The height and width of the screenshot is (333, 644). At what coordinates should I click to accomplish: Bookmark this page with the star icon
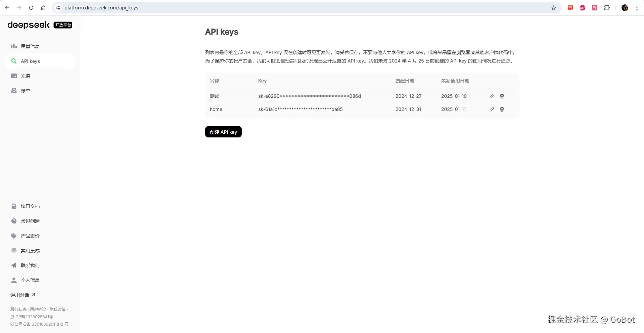pyautogui.click(x=554, y=8)
